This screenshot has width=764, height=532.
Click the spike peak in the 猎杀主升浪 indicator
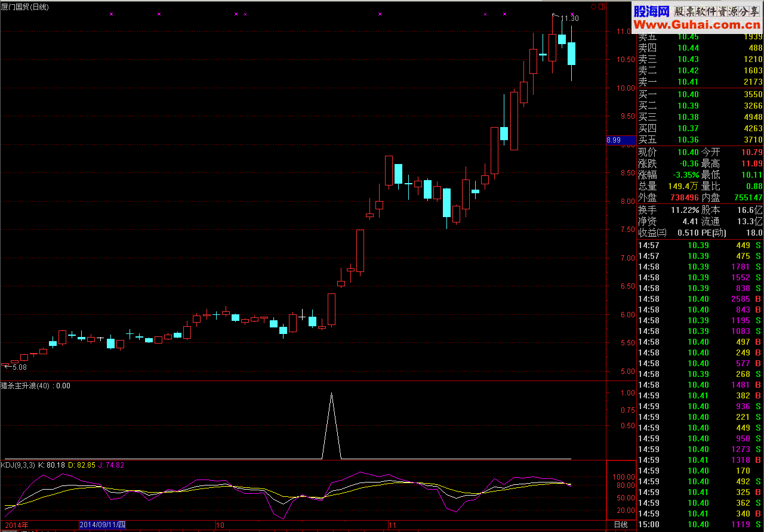point(331,393)
